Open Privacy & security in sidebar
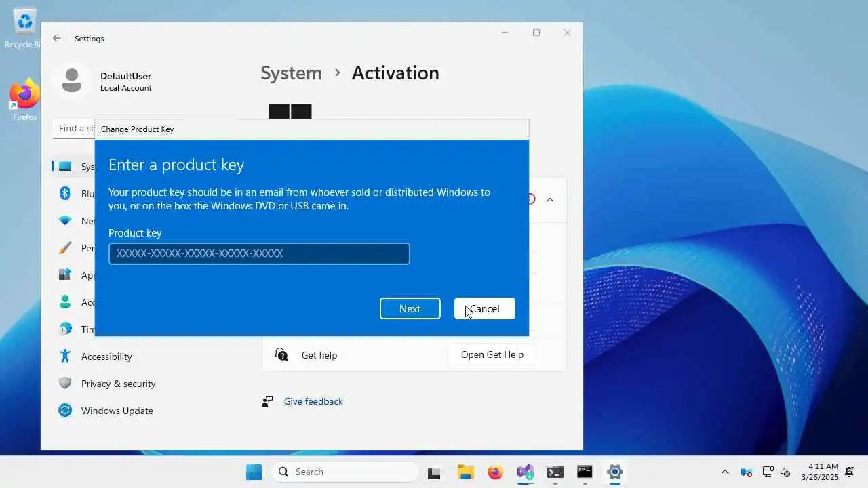This screenshot has height=488, width=868. [x=118, y=384]
